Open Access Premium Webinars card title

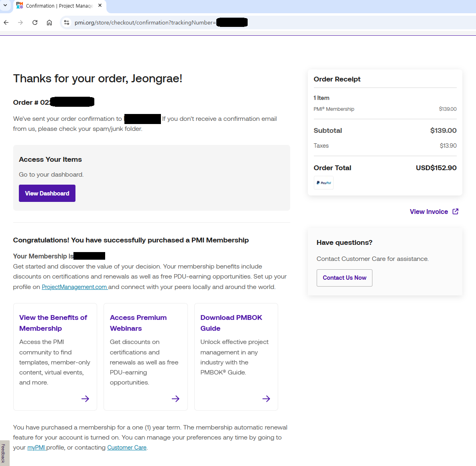coord(138,323)
